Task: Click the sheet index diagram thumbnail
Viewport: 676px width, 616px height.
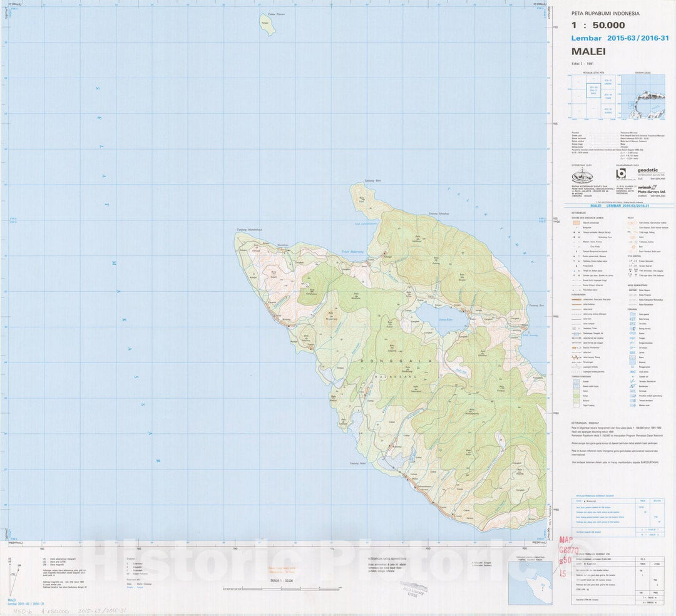Action: (592, 96)
